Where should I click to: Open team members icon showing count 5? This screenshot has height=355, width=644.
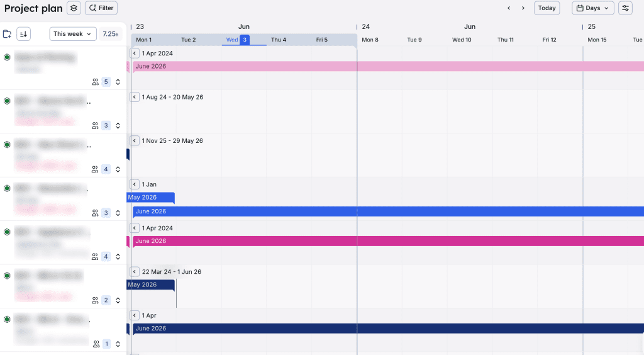96,82
